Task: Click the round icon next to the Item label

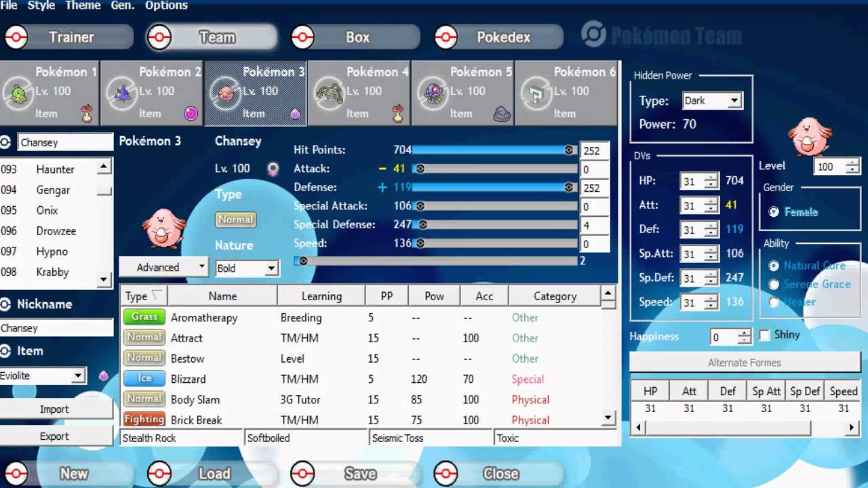Action: (x=5, y=351)
